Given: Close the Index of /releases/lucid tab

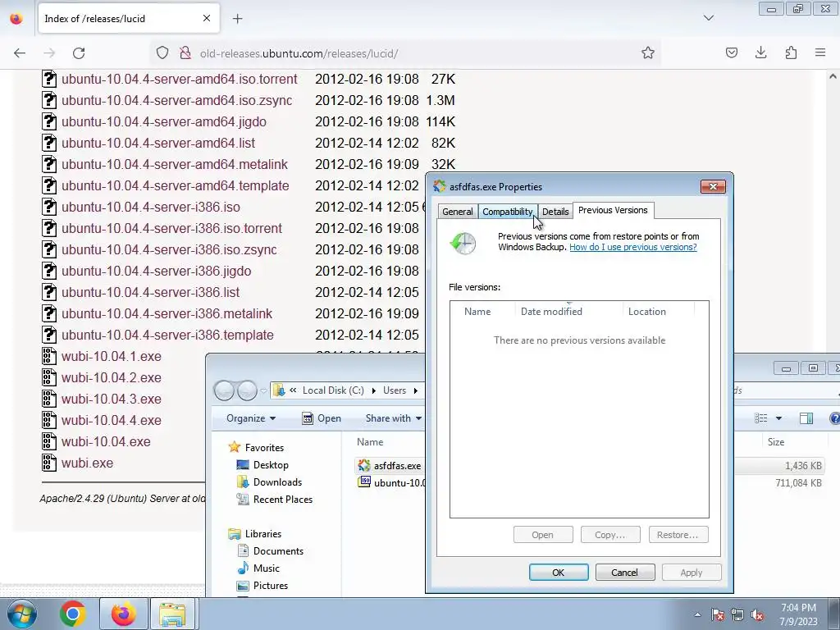Looking at the screenshot, I should pos(207,18).
